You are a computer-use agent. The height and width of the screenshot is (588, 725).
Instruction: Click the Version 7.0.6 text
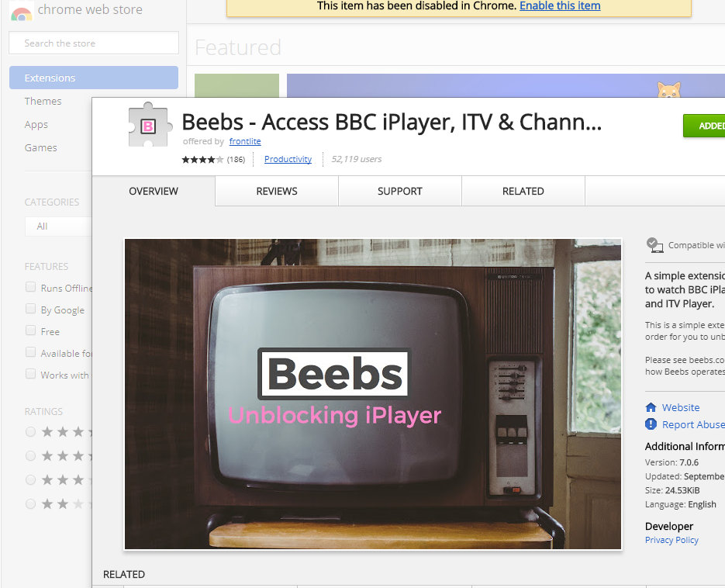(x=671, y=462)
